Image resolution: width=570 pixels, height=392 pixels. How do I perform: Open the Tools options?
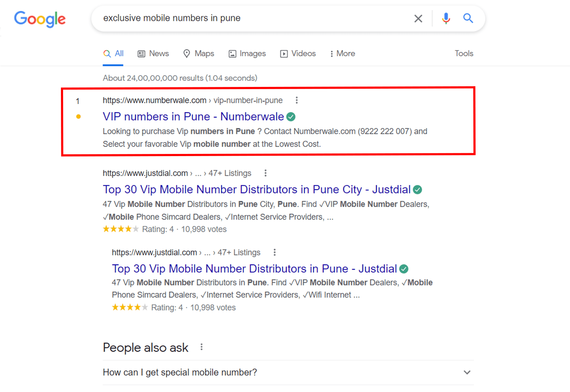tap(464, 53)
